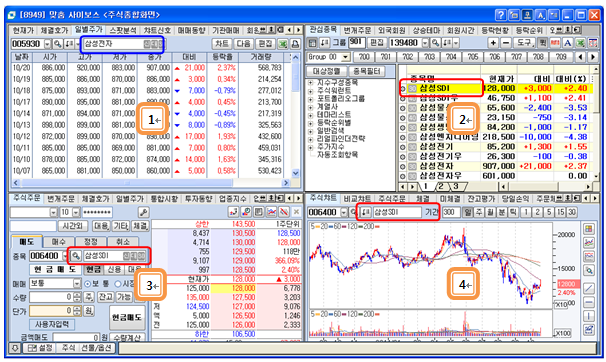Click the 대상정렬 button
The image size is (606, 362).
[x=327, y=71]
